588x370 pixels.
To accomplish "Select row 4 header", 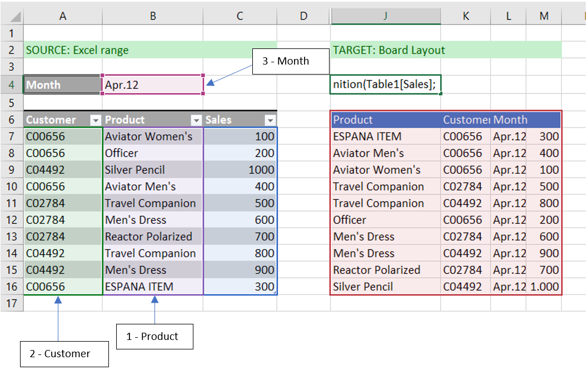I will tap(12, 85).
